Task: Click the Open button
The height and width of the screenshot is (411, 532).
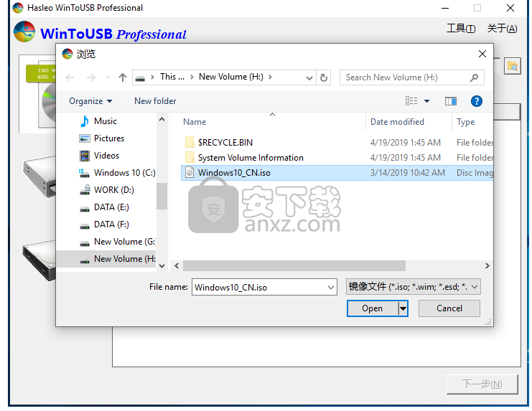Action: pyautogui.click(x=372, y=308)
